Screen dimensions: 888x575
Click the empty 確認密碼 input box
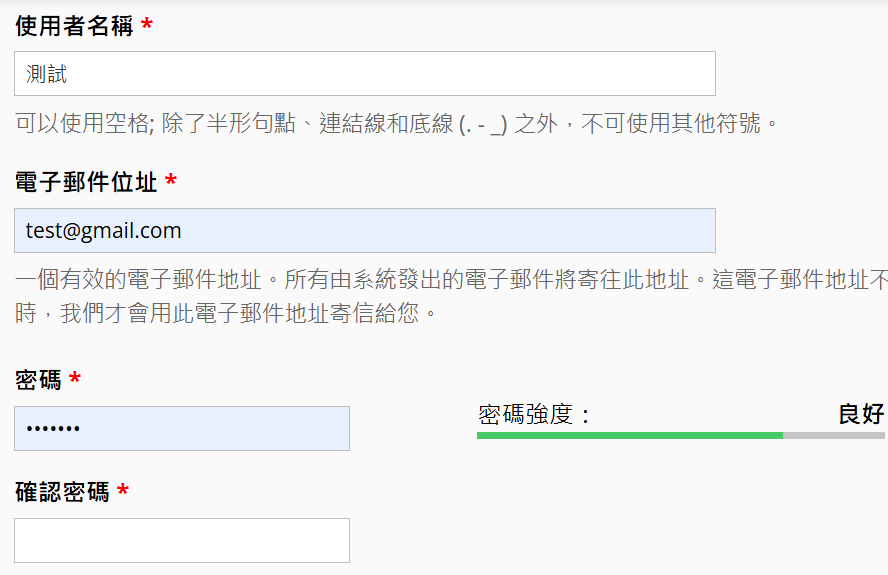point(182,541)
